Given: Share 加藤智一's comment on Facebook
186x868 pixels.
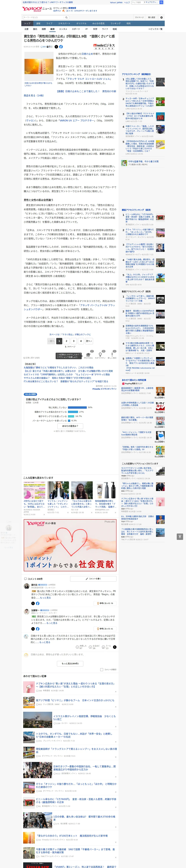Looking at the screenshot, I should [x=38, y=629].
